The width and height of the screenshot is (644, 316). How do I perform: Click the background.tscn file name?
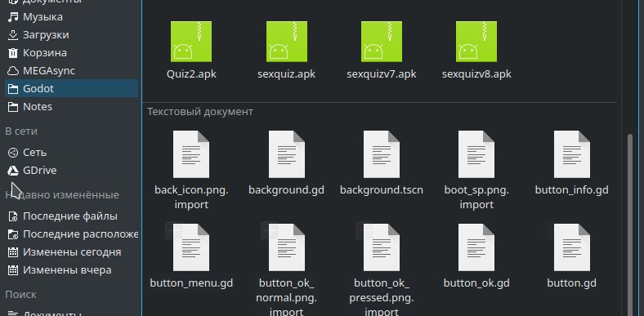tap(382, 190)
